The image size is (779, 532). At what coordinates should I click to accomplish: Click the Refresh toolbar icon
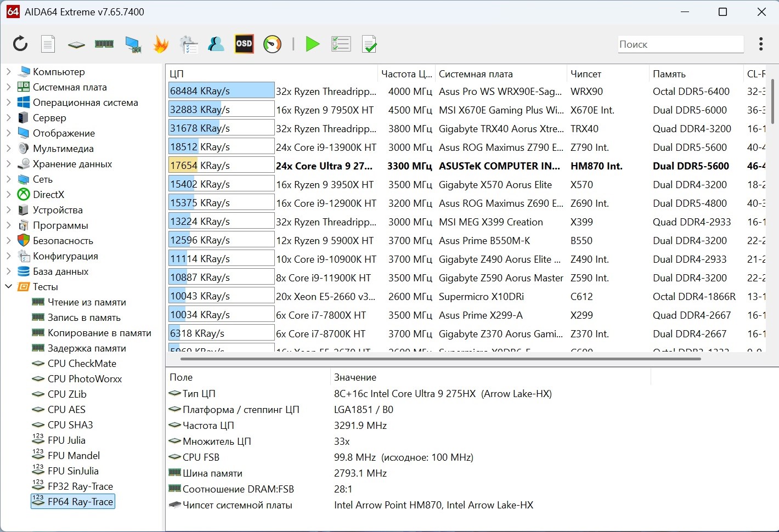[20, 44]
